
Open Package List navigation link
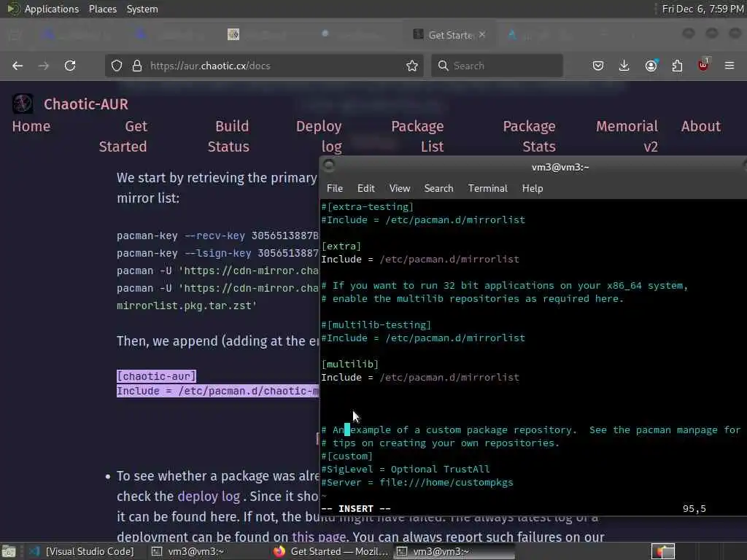coord(417,136)
